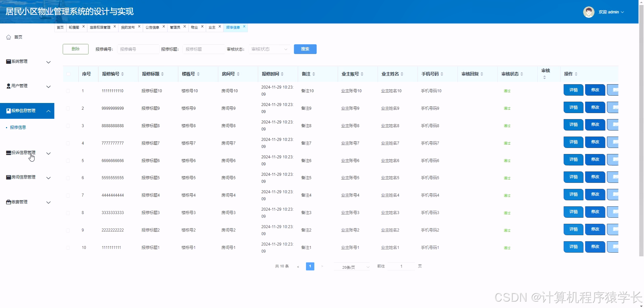Image resolution: width=644 pixels, height=308 pixels.
Task: Sort by 报修时间 using its sort arrows
Action: 283,74
